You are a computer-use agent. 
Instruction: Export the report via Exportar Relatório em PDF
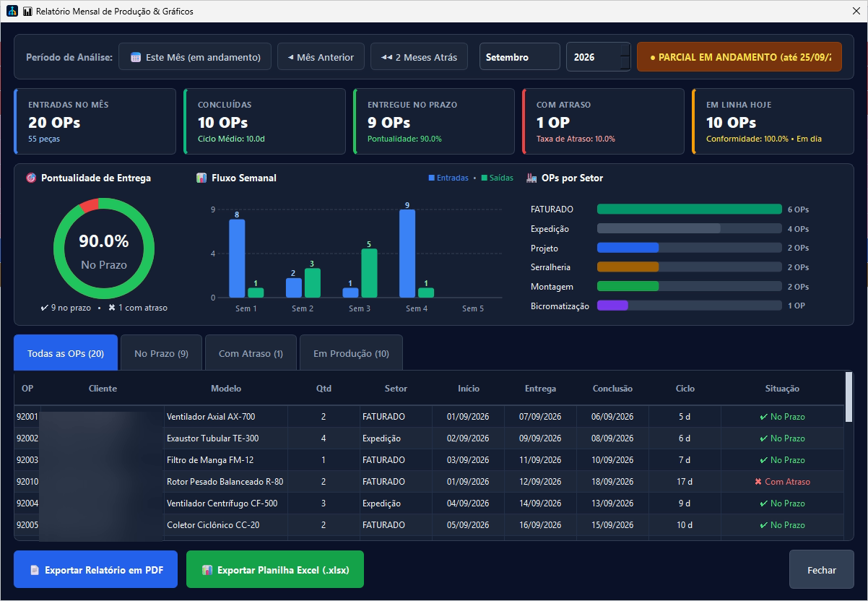(95, 569)
